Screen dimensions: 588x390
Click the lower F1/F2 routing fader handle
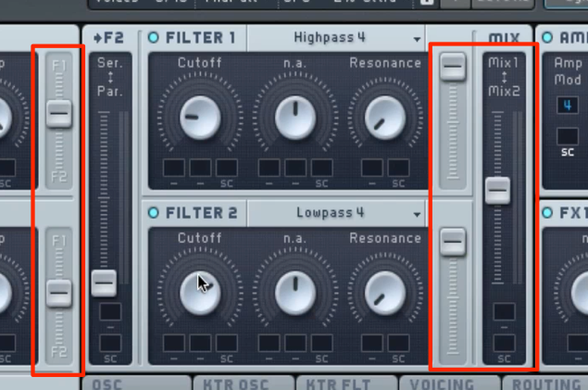tap(59, 294)
